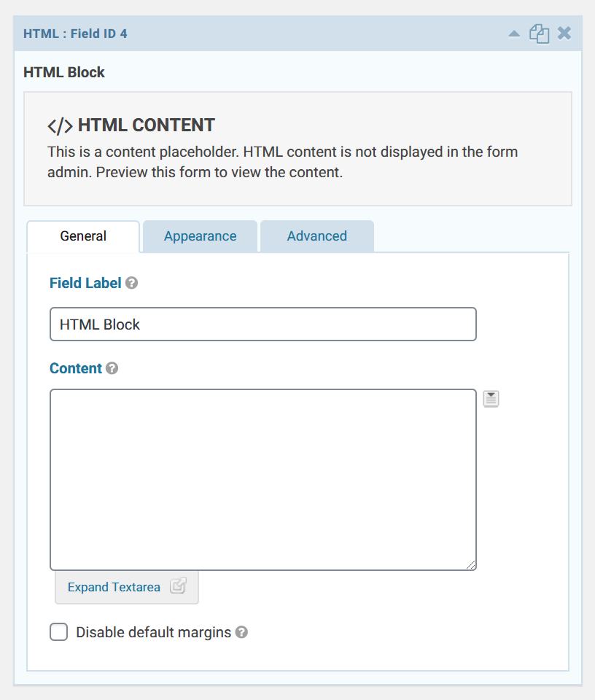Click the HTML : Field ID 4 header title
The width and height of the screenshot is (595, 700).
[x=75, y=34]
